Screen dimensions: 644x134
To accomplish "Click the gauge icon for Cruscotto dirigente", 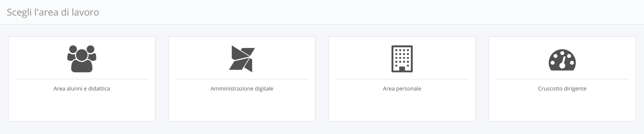I will pyautogui.click(x=562, y=60).
